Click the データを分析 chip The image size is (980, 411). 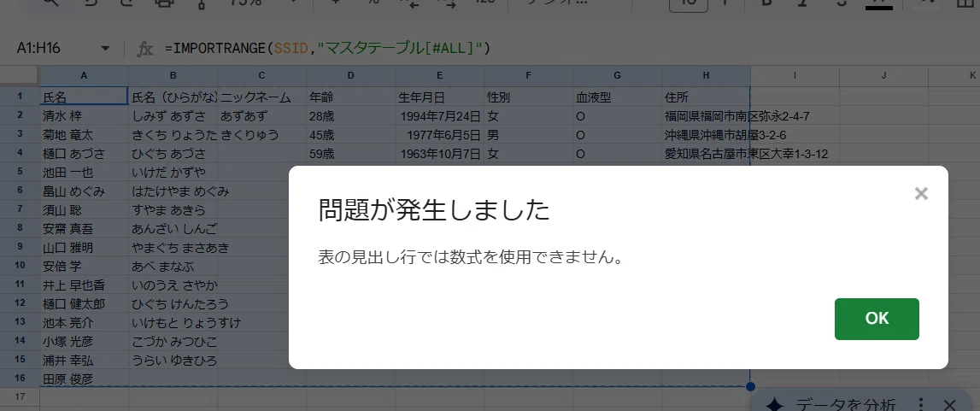pos(846,404)
